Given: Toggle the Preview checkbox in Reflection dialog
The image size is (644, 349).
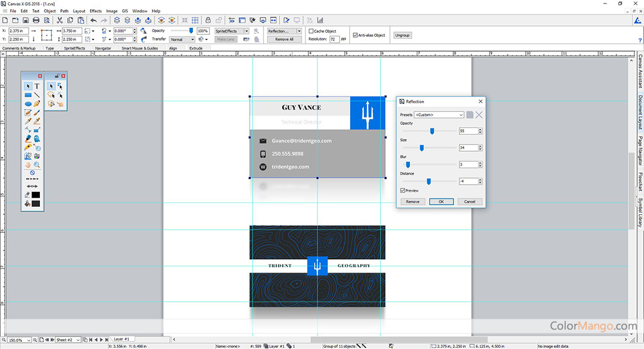Looking at the screenshot, I should pos(403,190).
